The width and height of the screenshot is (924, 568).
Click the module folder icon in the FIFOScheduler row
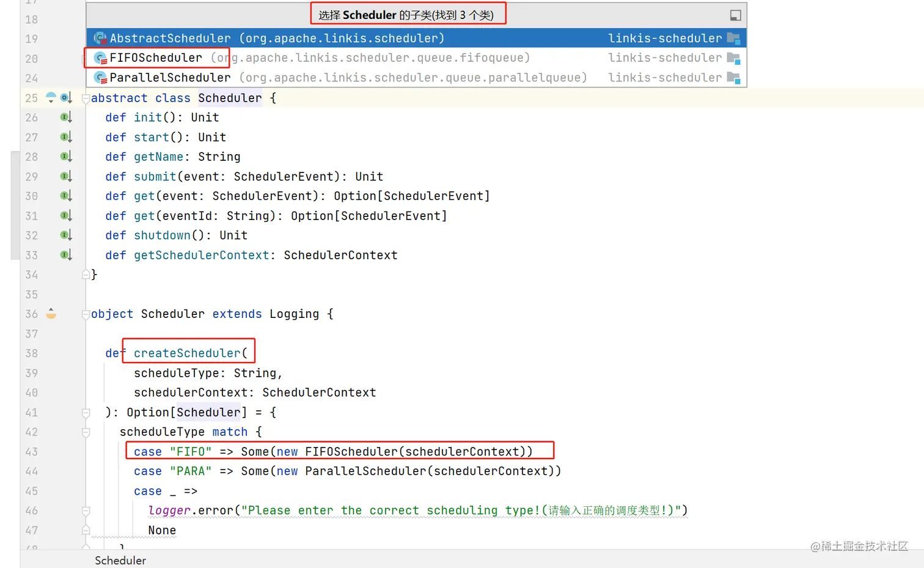[733, 58]
